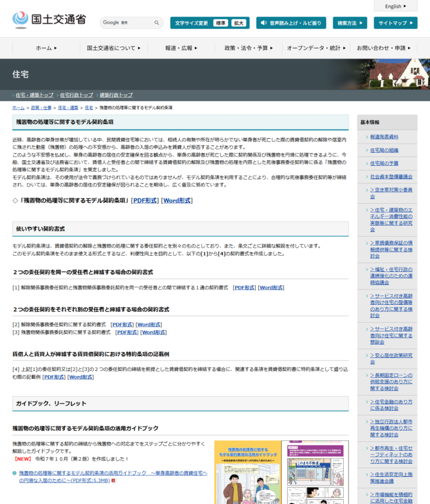Focus the Google search input field
Image resolution: width=430 pixels, height=504 pixels.
point(127,23)
